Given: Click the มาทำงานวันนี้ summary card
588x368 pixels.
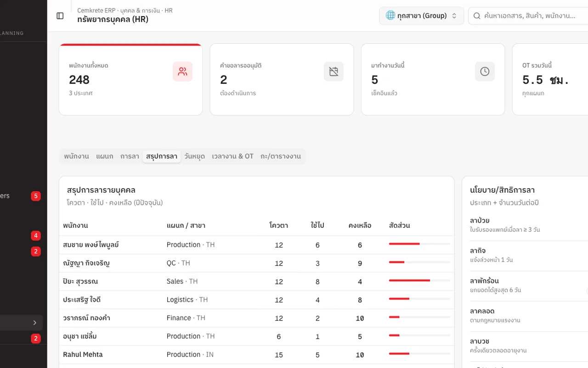Looking at the screenshot, I should pyautogui.click(x=433, y=79).
